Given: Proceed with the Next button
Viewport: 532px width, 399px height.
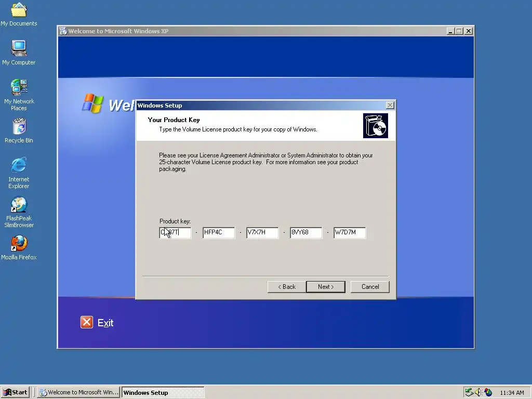Looking at the screenshot, I should [x=326, y=287].
